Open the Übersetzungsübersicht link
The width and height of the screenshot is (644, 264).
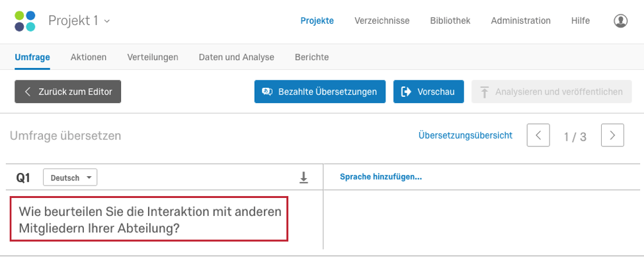465,135
